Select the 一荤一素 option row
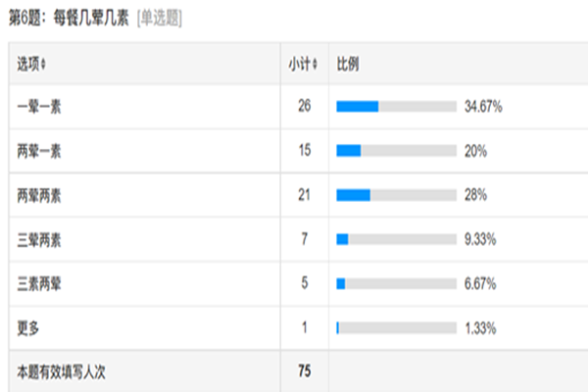Viewport: 588px width, 392px height. (x=299, y=107)
